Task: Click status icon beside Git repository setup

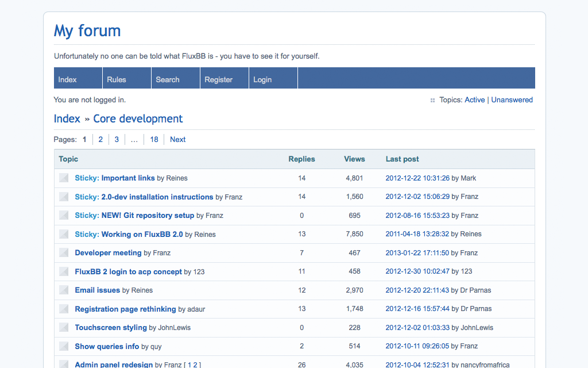Action: tap(64, 216)
